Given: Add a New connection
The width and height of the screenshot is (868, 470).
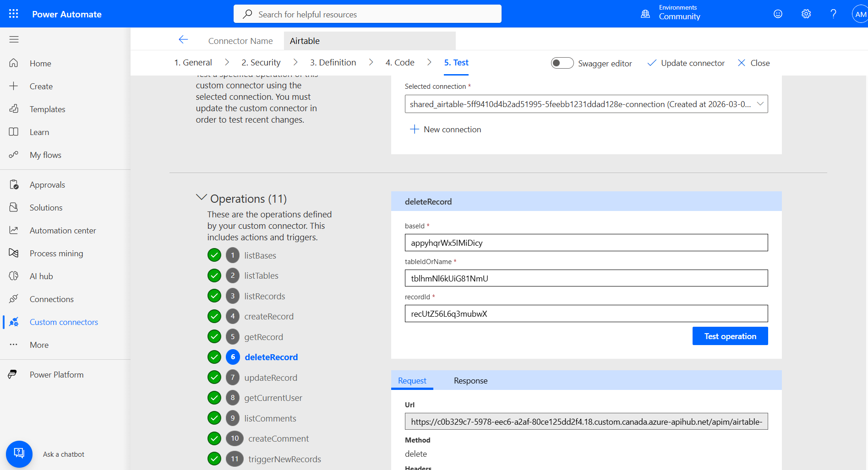Looking at the screenshot, I should [x=446, y=129].
